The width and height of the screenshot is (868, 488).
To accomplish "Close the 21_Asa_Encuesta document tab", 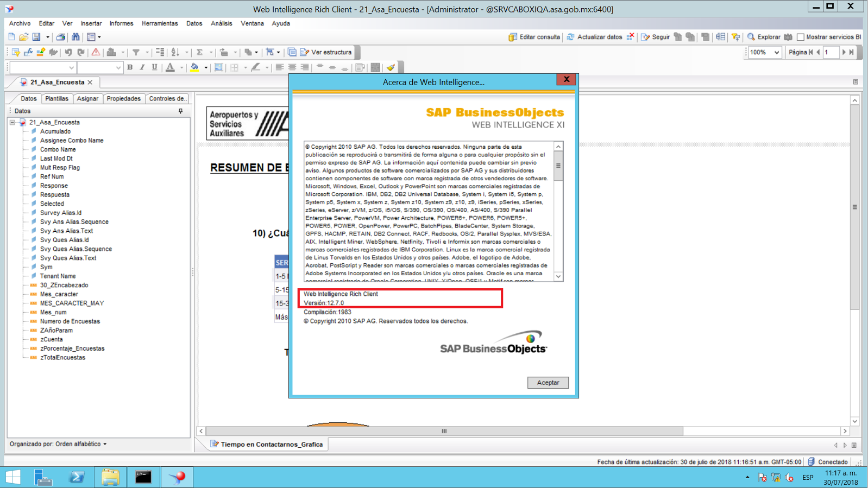I will tap(90, 82).
